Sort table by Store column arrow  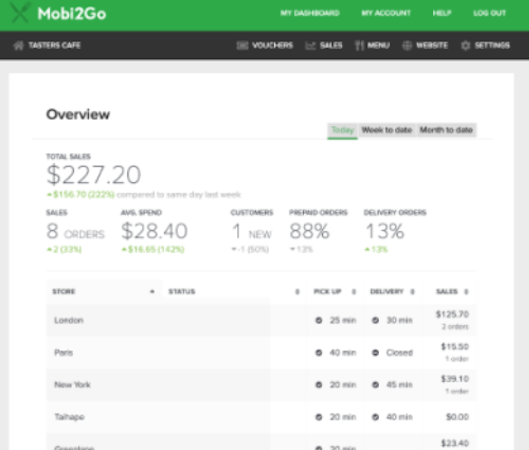(x=152, y=291)
